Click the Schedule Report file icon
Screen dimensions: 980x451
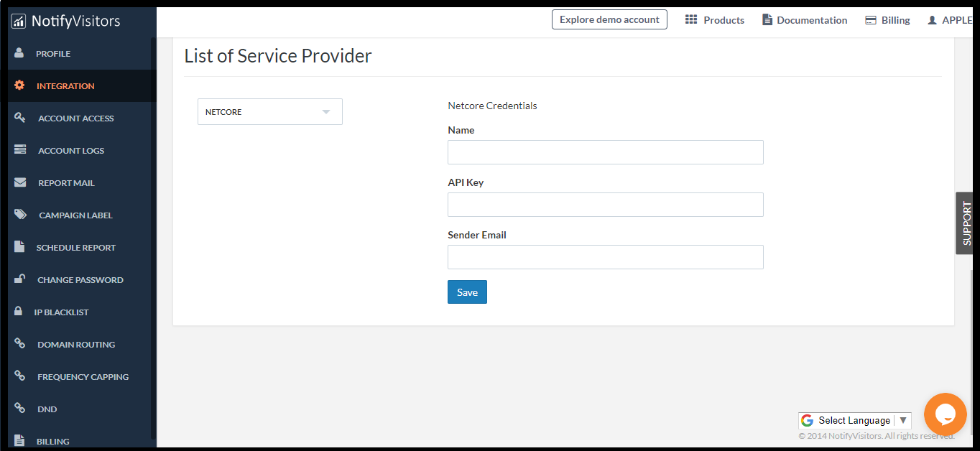20,247
